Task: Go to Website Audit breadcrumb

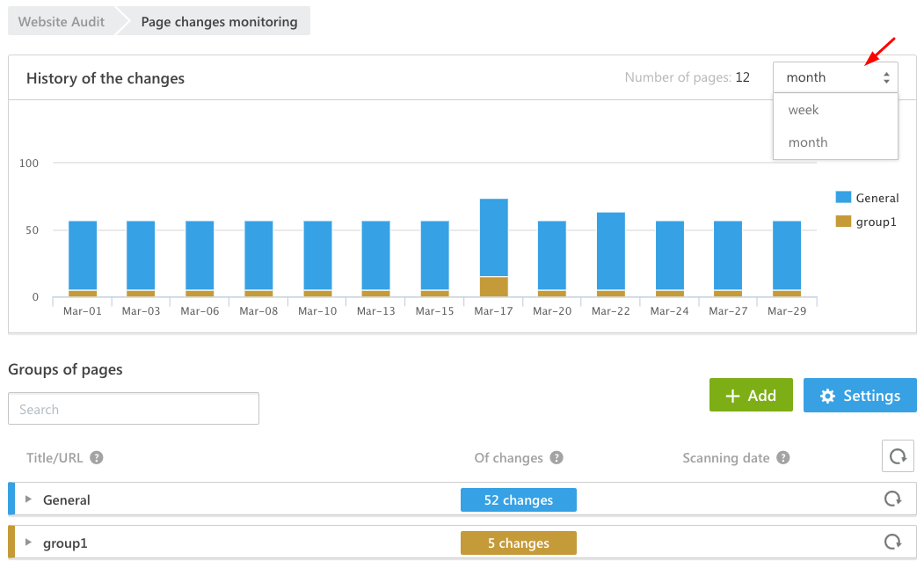Action: coord(62,22)
